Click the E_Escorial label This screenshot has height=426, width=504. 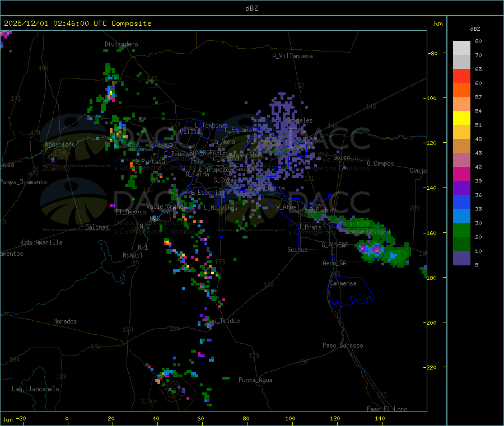pos(208,193)
